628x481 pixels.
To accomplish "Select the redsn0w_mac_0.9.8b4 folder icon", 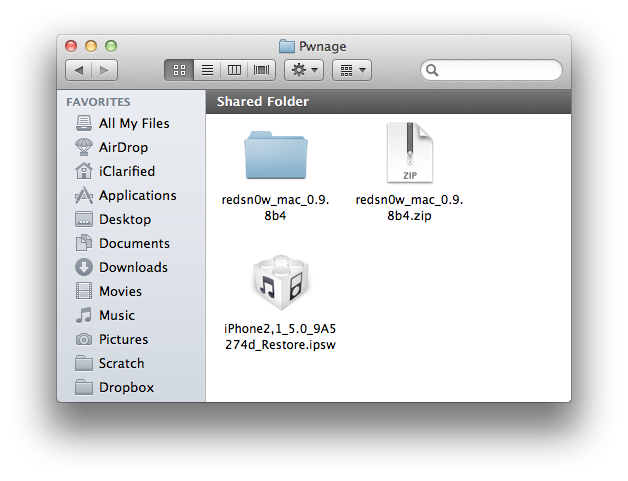I will pyautogui.click(x=276, y=155).
